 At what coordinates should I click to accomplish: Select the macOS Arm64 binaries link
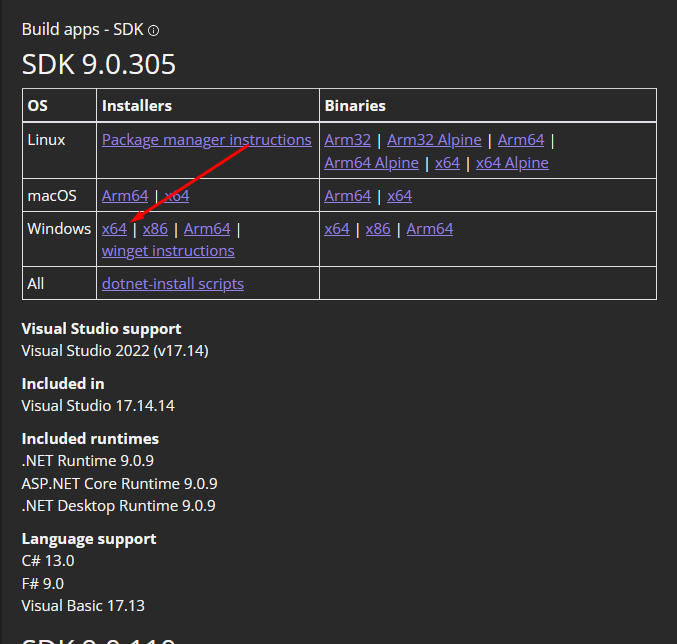pyautogui.click(x=348, y=196)
